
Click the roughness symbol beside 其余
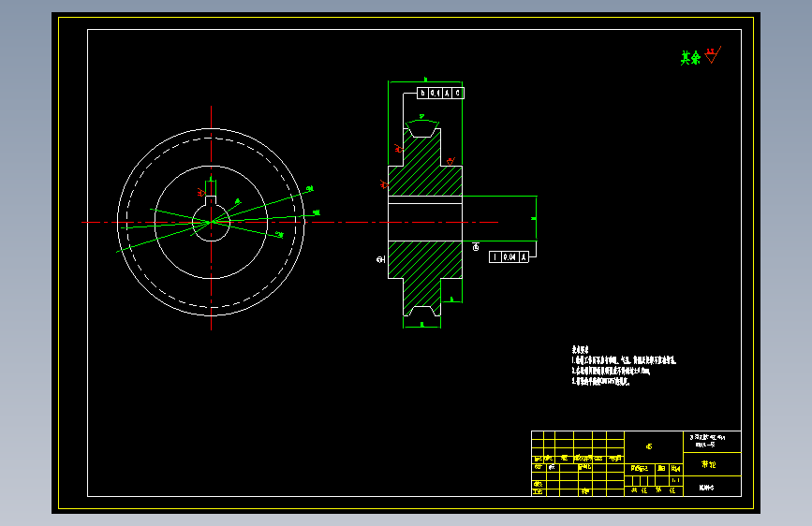(x=713, y=55)
